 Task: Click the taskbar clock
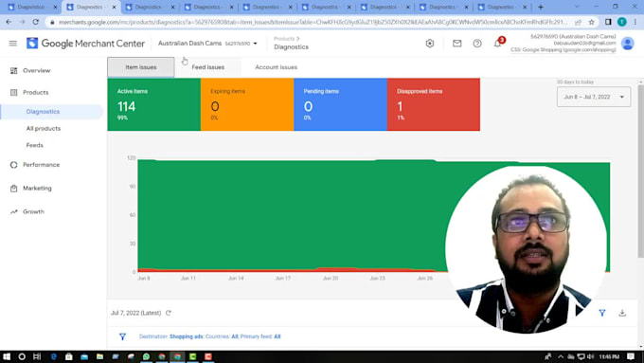pos(610,356)
